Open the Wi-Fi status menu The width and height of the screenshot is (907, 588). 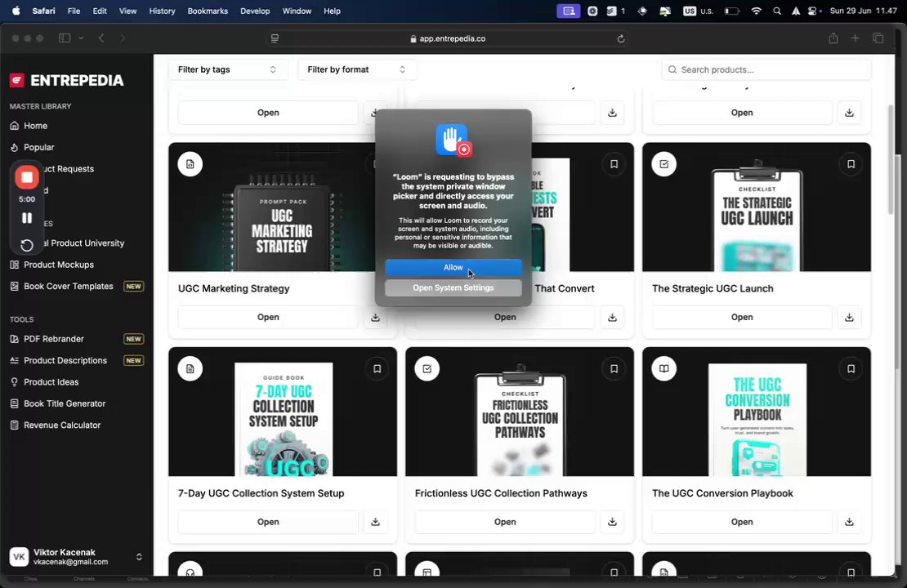click(x=756, y=11)
